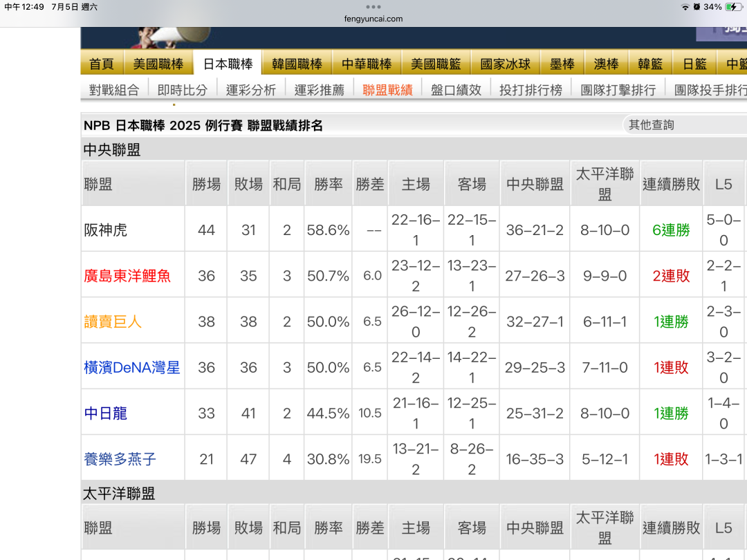
Task: Switch to 國家冰球 tab
Action: [505, 64]
